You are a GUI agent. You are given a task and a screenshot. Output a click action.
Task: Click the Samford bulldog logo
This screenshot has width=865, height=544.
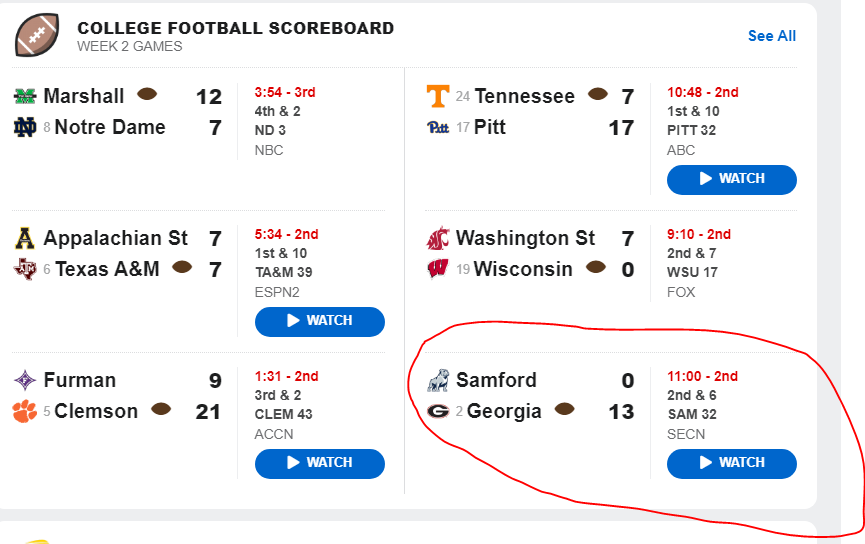pyautogui.click(x=438, y=380)
